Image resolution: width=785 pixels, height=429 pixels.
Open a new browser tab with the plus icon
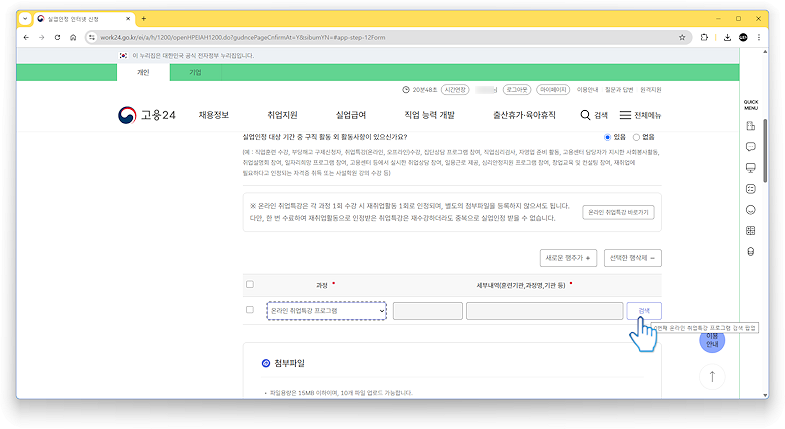(x=144, y=19)
